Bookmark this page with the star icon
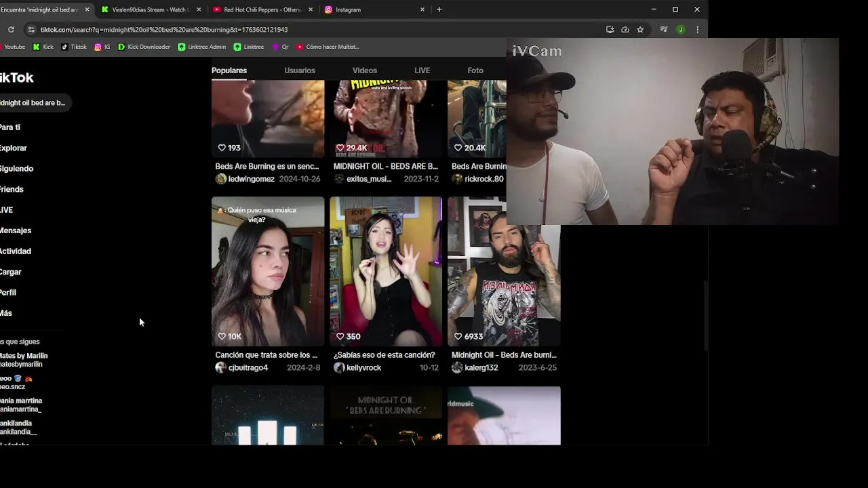The width and height of the screenshot is (868, 488). [x=640, y=29]
